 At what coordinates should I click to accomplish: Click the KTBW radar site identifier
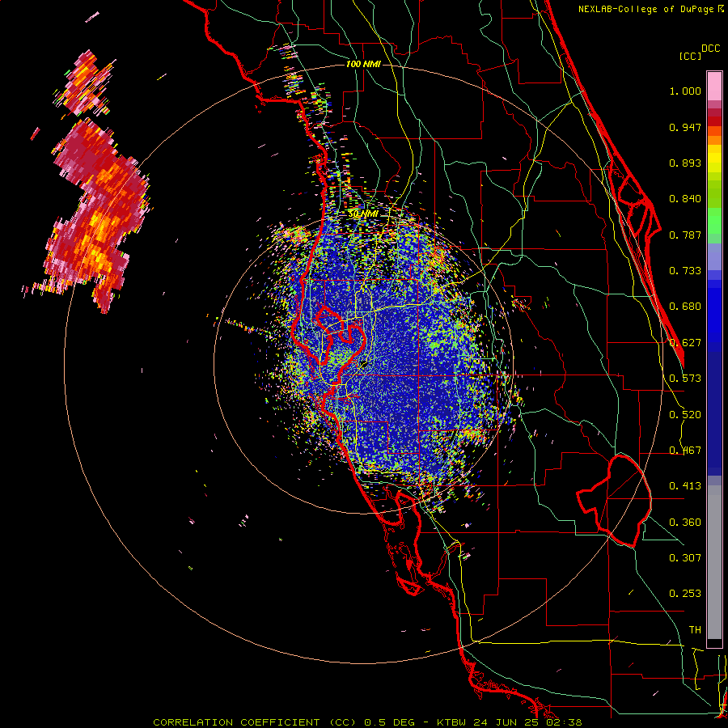pos(451,722)
